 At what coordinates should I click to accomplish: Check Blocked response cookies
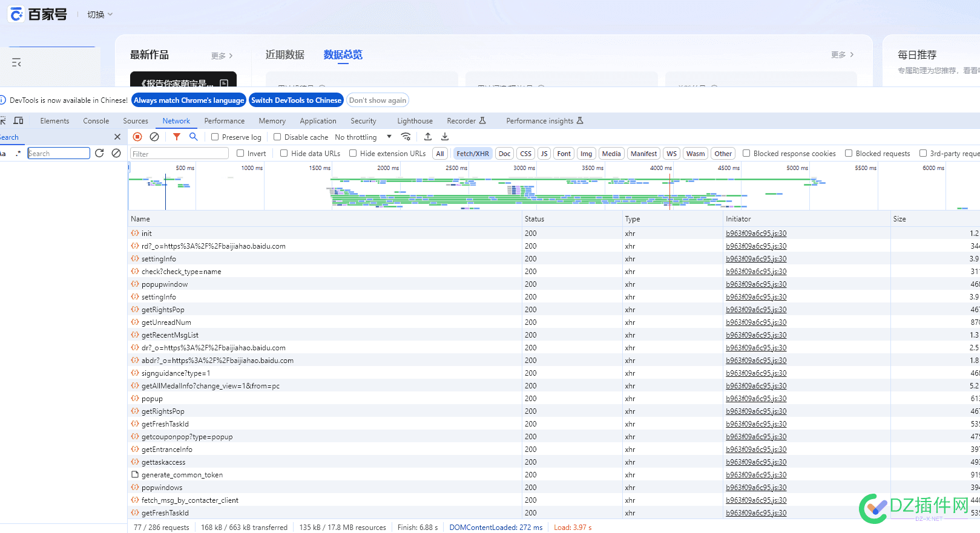coord(746,153)
